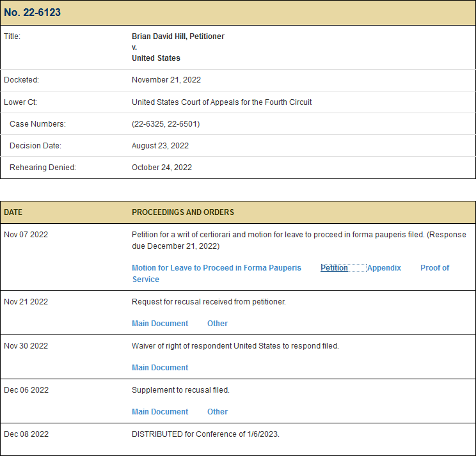
Task: Open Main Document for Nov 30 waiver
Action: pyautogui.click(x=160, y=367)
